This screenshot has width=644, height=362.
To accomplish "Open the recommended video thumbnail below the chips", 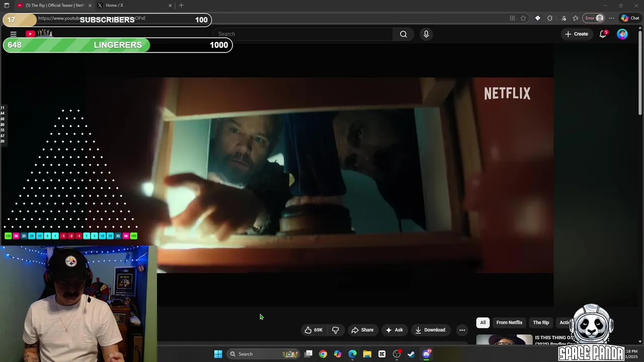I will [504, 340].
